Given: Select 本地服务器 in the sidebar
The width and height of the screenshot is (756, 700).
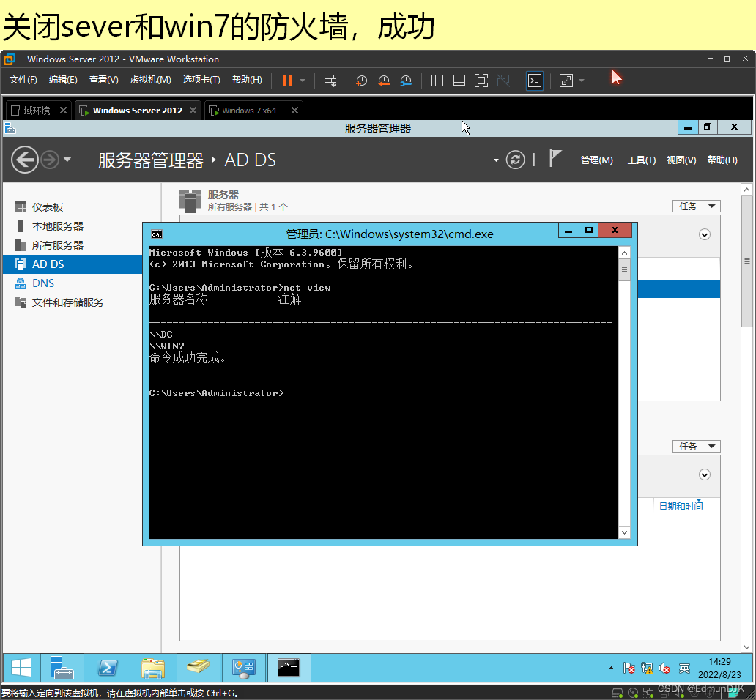Looking at the screenshot, I should 73,226.
